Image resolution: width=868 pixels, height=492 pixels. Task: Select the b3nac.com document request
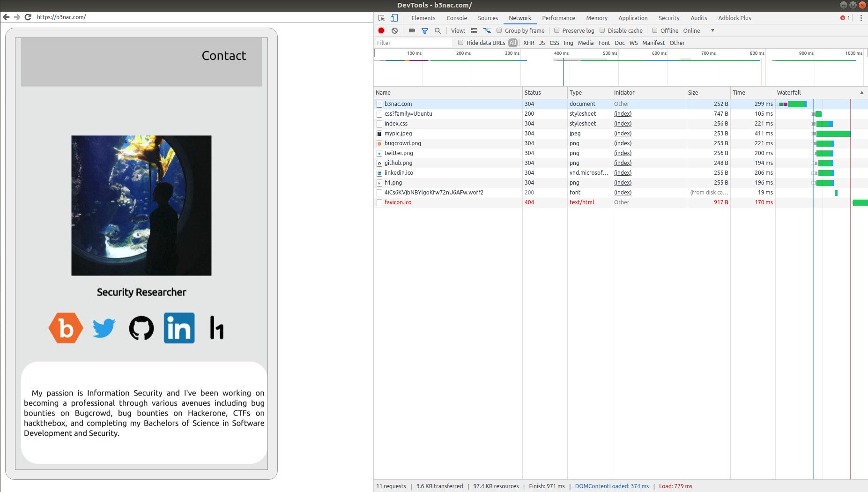click(621, 104)
